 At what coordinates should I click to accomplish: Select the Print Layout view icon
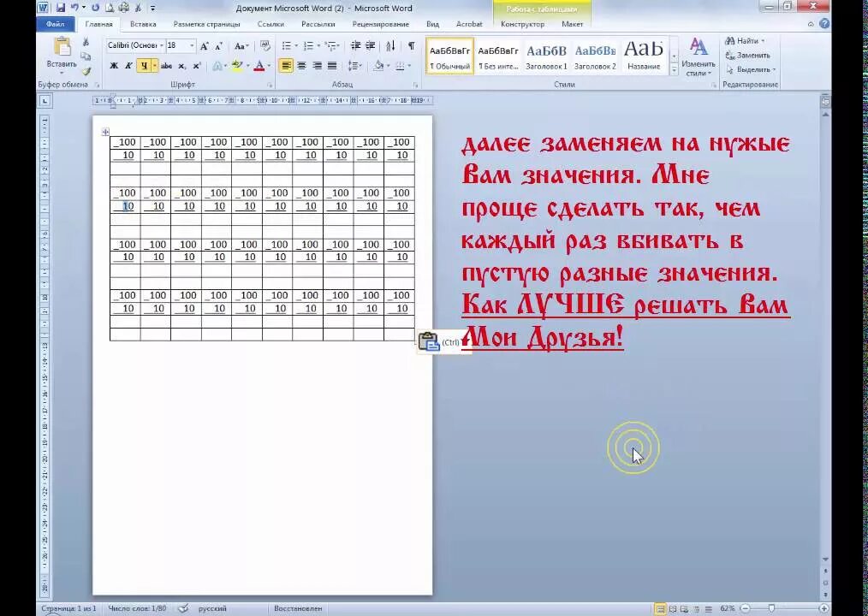click(660, 609)
